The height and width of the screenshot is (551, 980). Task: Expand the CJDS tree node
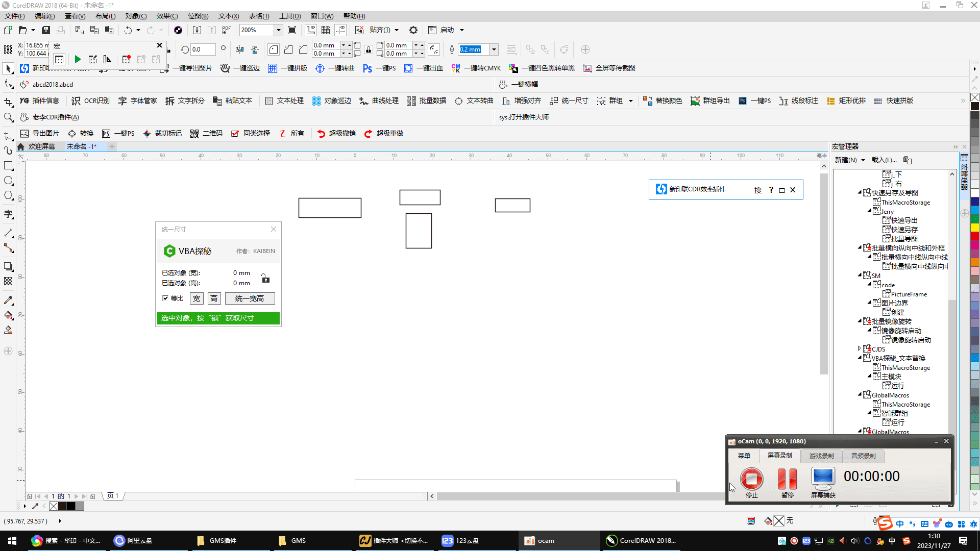click(x=860, y=348)
